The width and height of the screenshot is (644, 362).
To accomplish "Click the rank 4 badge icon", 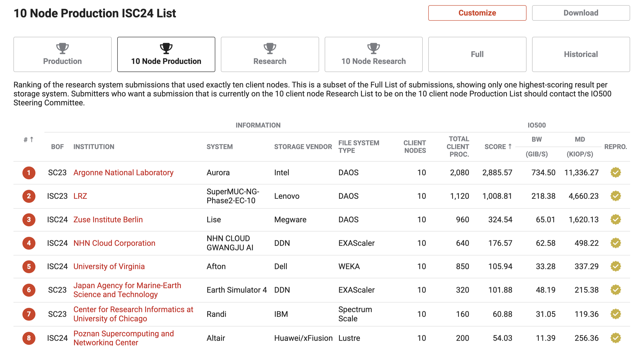I will (29, 243).
